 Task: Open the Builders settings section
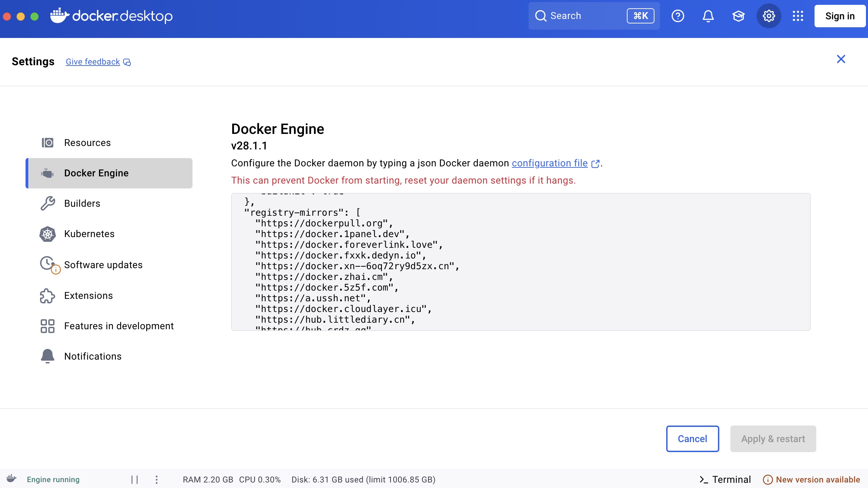(82, 203)
